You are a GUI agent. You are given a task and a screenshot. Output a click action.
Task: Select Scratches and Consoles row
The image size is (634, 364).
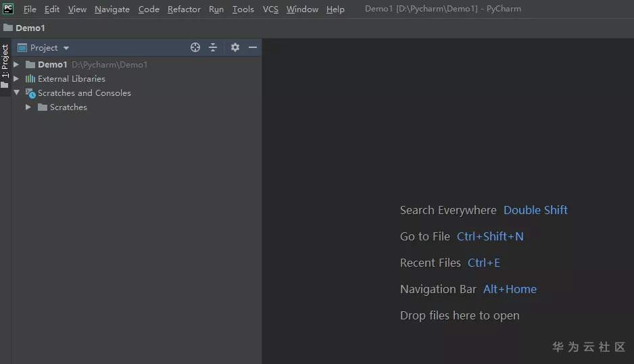(137, 93)
